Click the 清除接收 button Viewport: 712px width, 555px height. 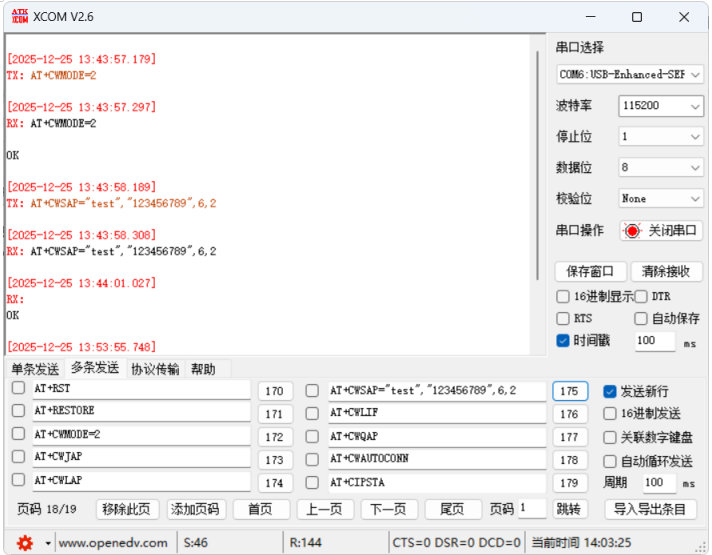(x=666, y=272)
